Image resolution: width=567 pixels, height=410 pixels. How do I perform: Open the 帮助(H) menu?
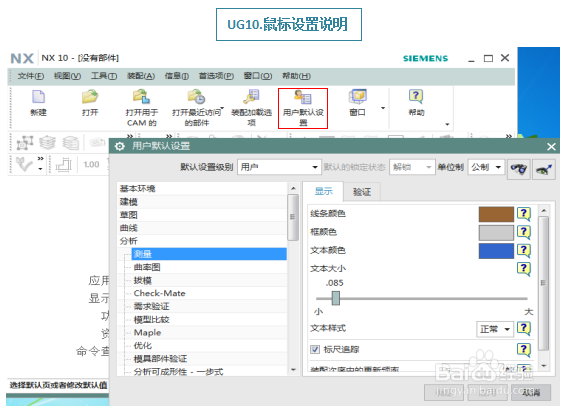(296, 76)
